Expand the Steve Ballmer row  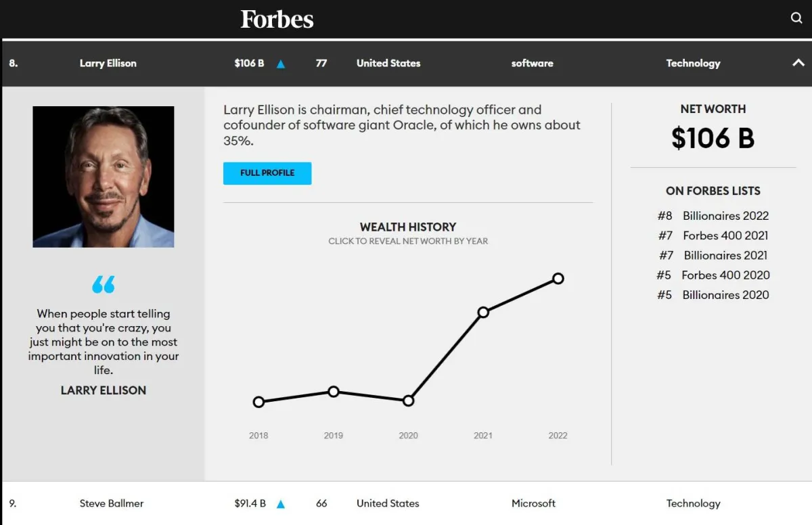point(112,503)
